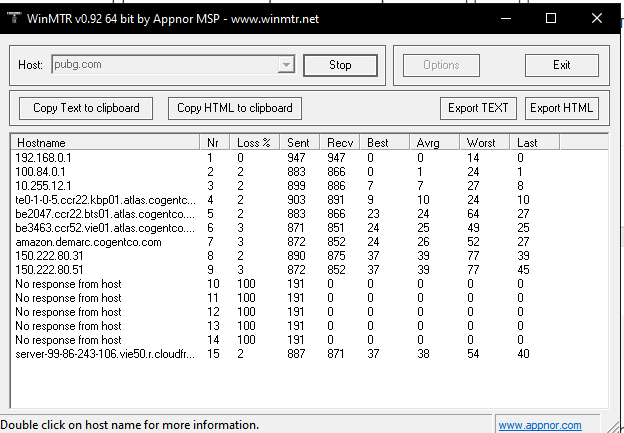Click Sent value 947 for 192.168.0.1
The image size is (624, 433).
click(x=296, y=158)
